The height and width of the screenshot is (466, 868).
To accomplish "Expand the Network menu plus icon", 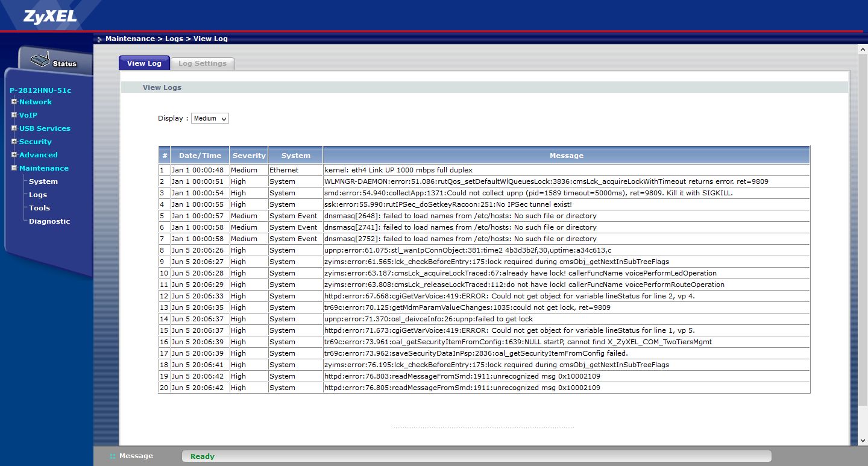I will 14,102.
